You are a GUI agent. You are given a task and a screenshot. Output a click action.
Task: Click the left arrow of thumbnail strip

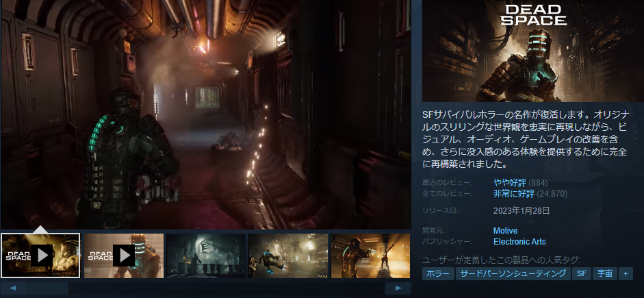(x=14, y=288)
